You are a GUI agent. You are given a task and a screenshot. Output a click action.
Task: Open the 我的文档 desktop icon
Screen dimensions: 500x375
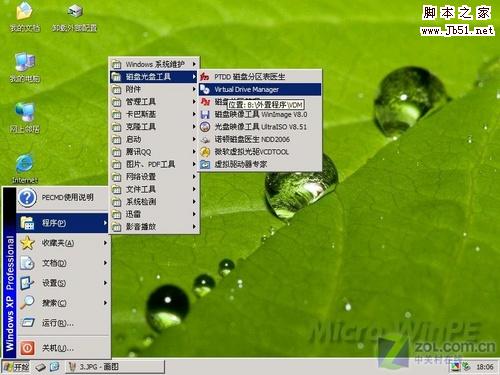pyautogui.click(x=24, y=17)
